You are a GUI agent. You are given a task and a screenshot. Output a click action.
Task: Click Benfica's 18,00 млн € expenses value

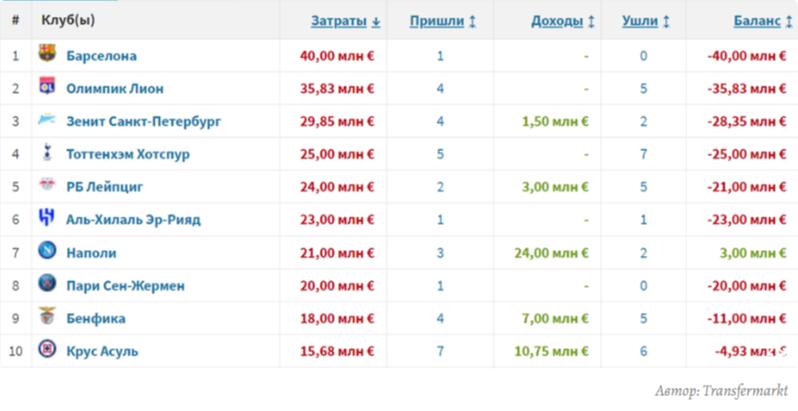(x=337, y=318)
